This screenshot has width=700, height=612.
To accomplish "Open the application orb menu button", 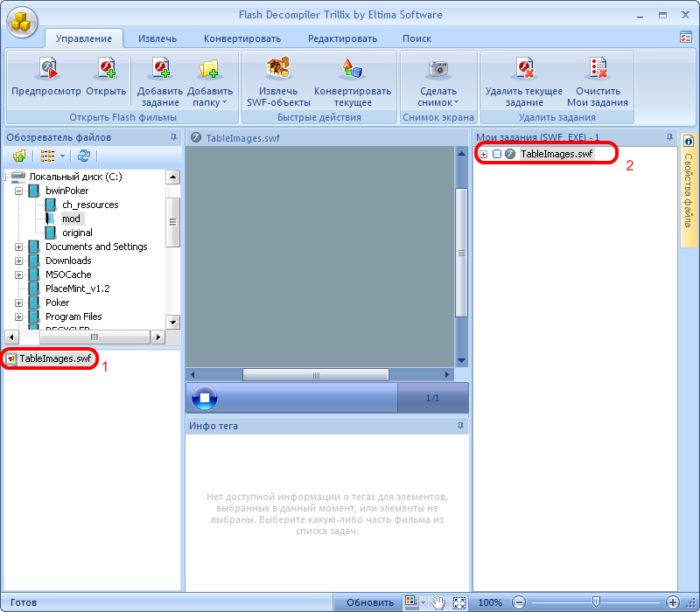I will click(22, 21).
